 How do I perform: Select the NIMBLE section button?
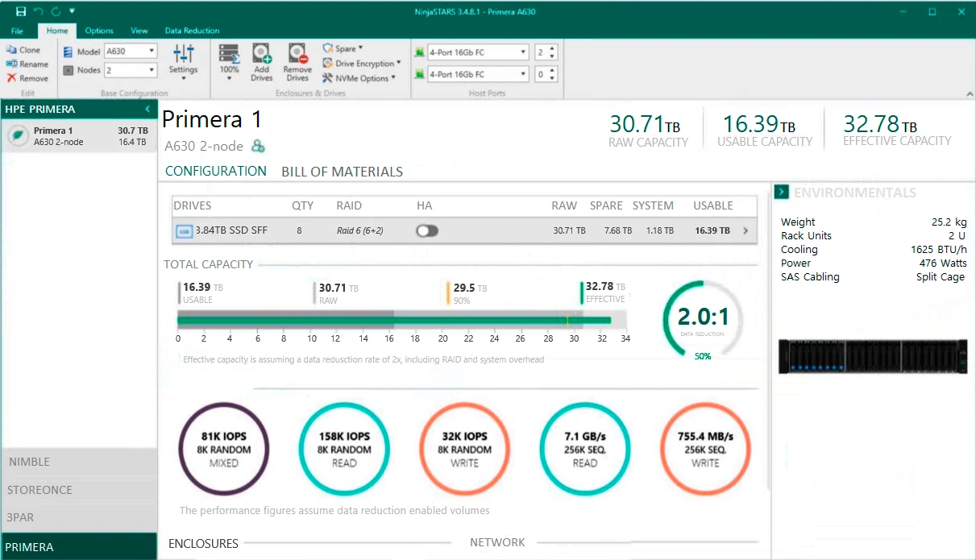(79, 462)
